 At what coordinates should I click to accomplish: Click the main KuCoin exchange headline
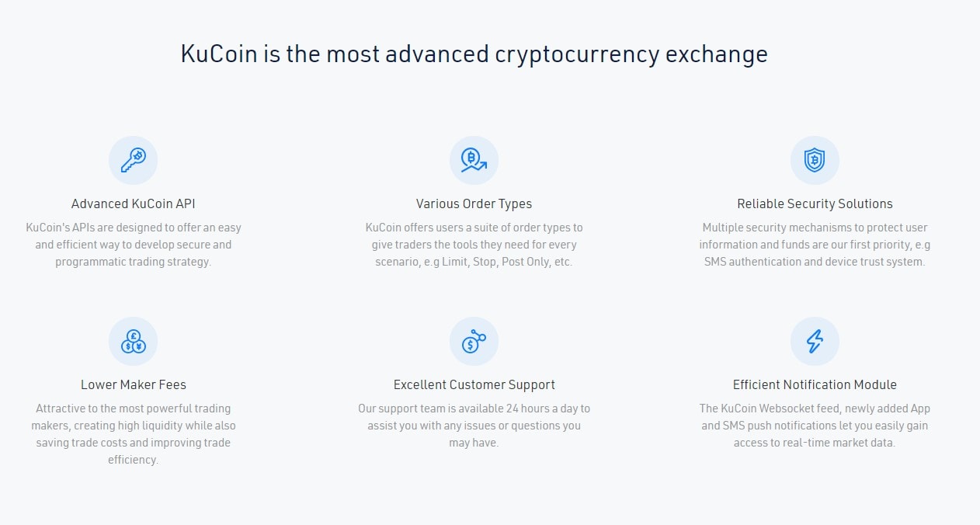pos(474,54)
